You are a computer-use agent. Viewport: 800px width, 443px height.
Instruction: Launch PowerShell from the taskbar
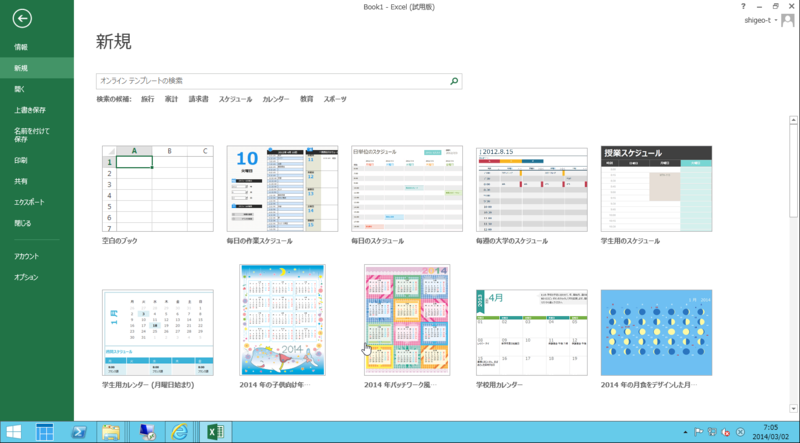click(x=78, y=432)
